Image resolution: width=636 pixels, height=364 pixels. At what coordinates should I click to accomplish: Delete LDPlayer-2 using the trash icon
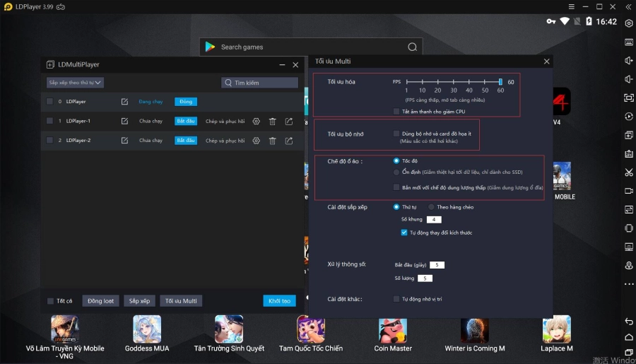point(273,141)
